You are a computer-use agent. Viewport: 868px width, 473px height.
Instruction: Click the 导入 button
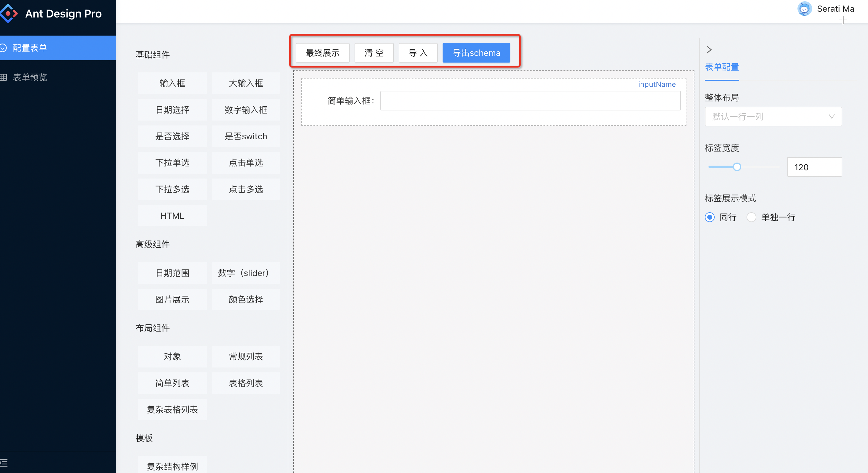point(418,53)
